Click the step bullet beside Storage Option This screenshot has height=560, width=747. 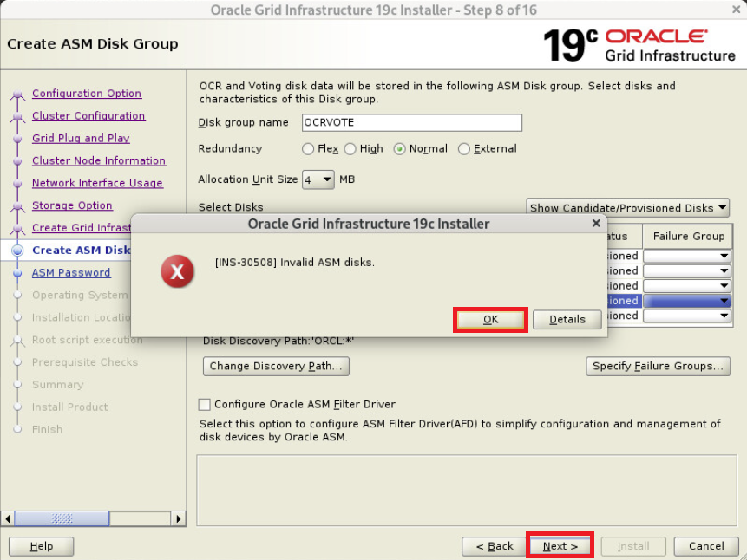click(x=17, y=205)
